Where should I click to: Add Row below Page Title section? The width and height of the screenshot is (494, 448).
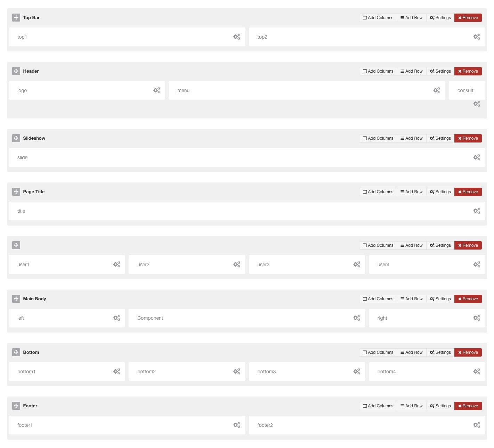tap(412, 192)
